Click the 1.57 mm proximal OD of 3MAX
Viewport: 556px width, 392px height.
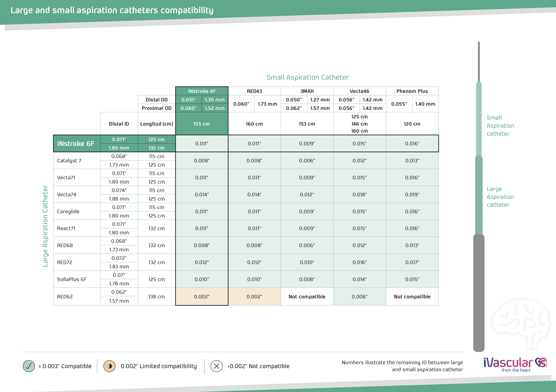(x=320, y=108)
